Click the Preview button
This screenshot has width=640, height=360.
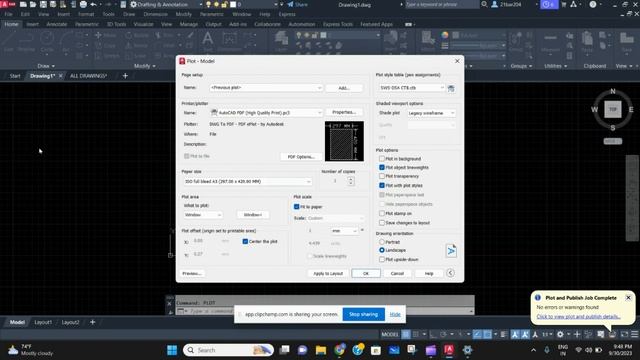192,273
